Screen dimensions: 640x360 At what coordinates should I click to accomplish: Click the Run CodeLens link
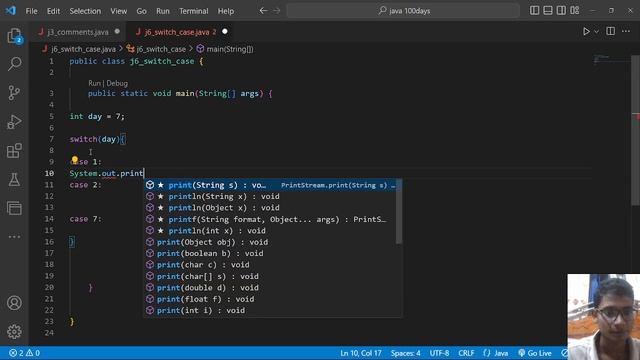(94, 83)
